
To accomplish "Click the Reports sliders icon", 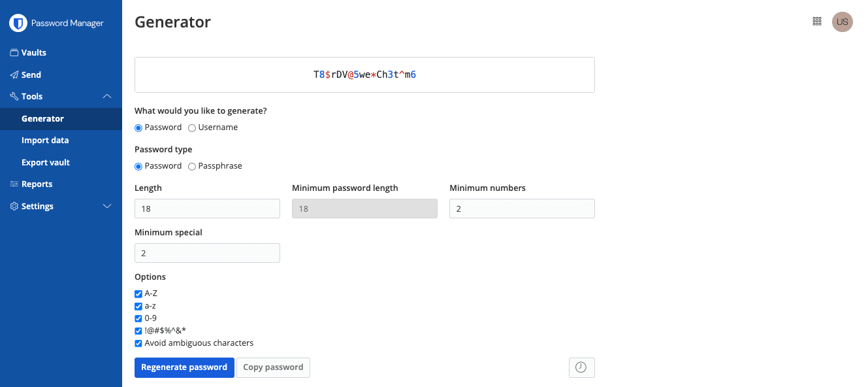I will 14,184.
